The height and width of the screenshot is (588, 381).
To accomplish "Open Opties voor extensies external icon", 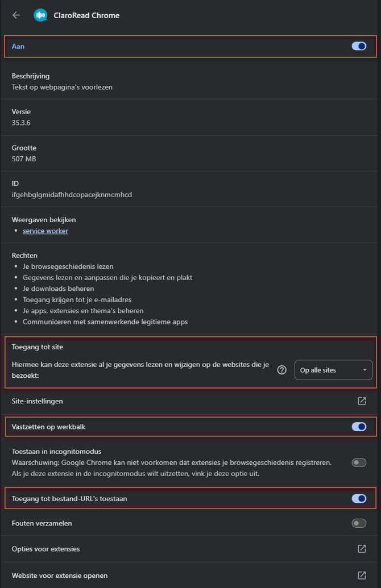I will click(x=362, y=549).
